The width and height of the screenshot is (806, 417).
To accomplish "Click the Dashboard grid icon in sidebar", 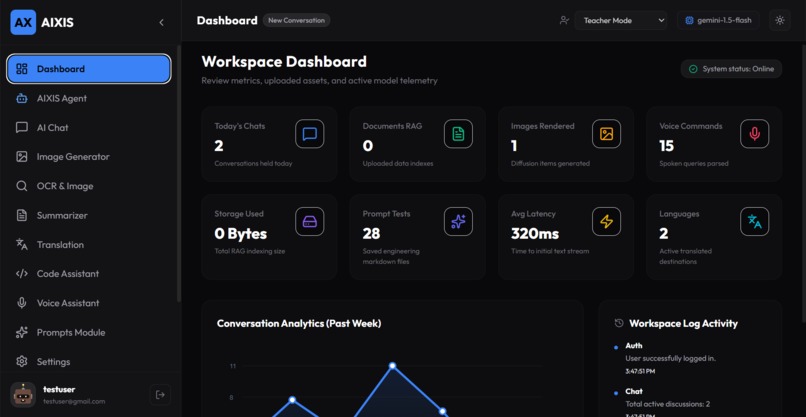I will (22, 69).
